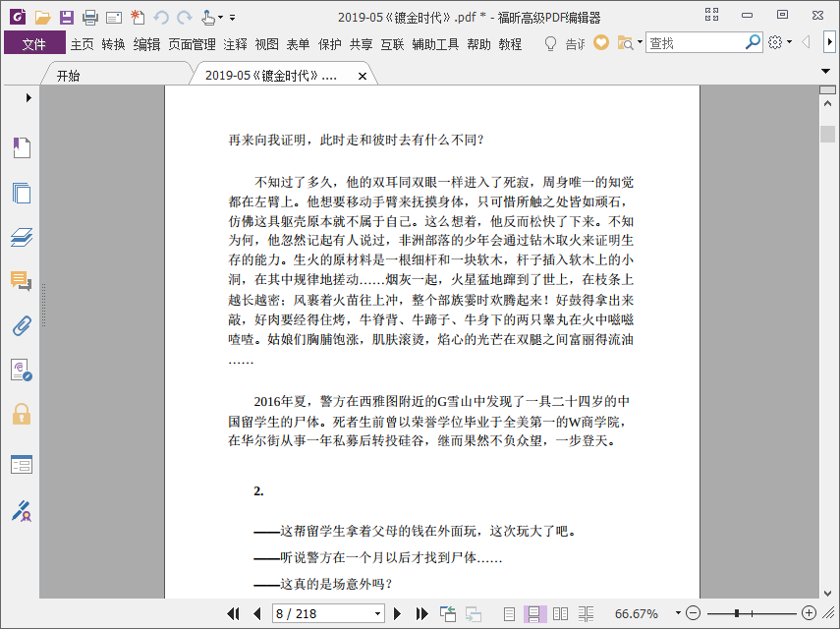Zoom in with the plus button

coord(809,613)
